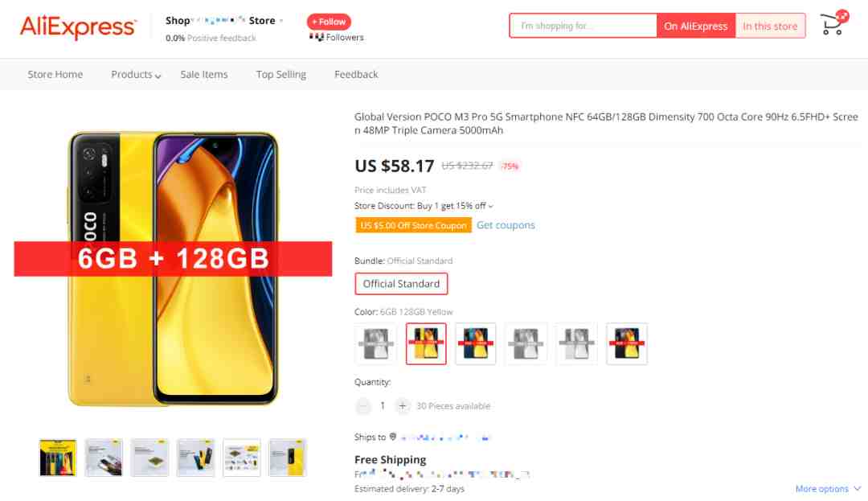View the first product thumbnail with multiple phones

58,458
